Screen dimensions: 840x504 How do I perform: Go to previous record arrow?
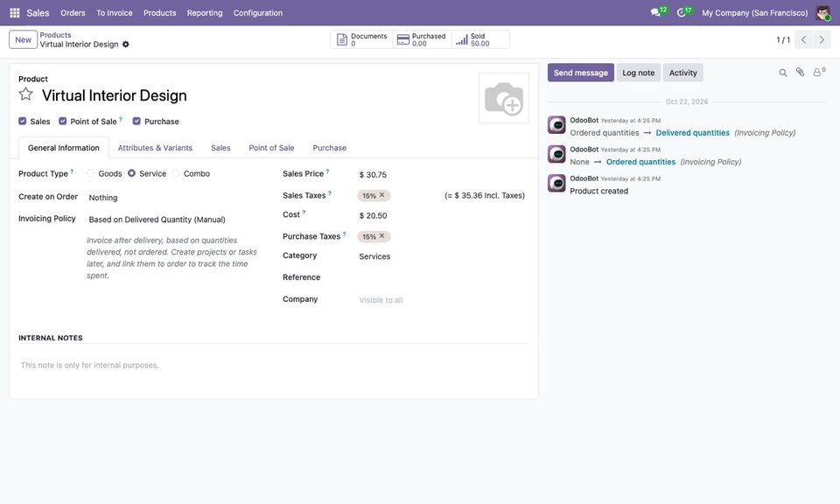(803, 39)
